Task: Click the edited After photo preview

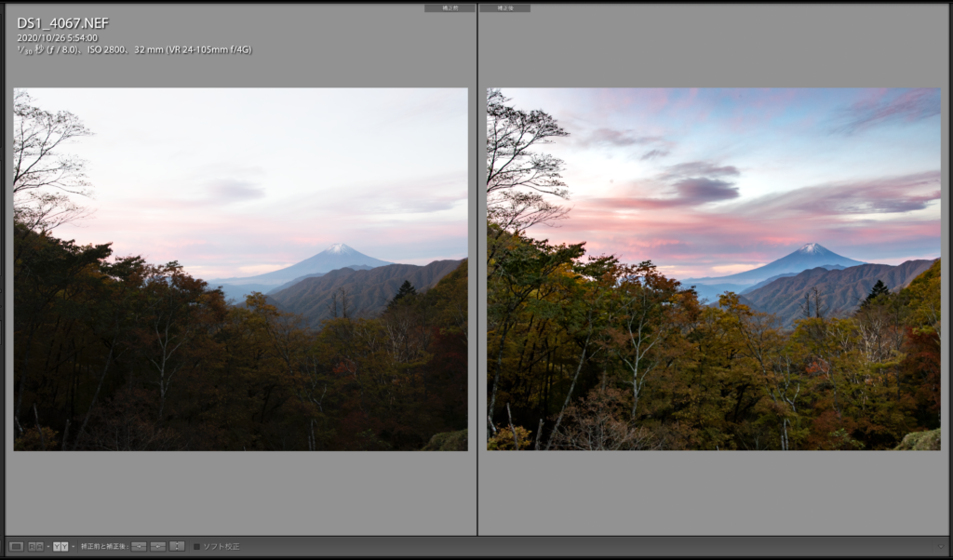Action: point(713,270)
